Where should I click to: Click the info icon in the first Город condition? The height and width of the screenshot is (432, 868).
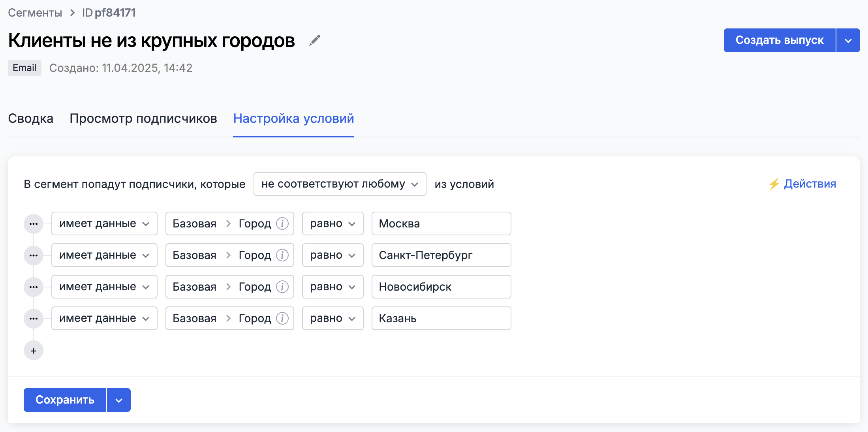(282, 224)
